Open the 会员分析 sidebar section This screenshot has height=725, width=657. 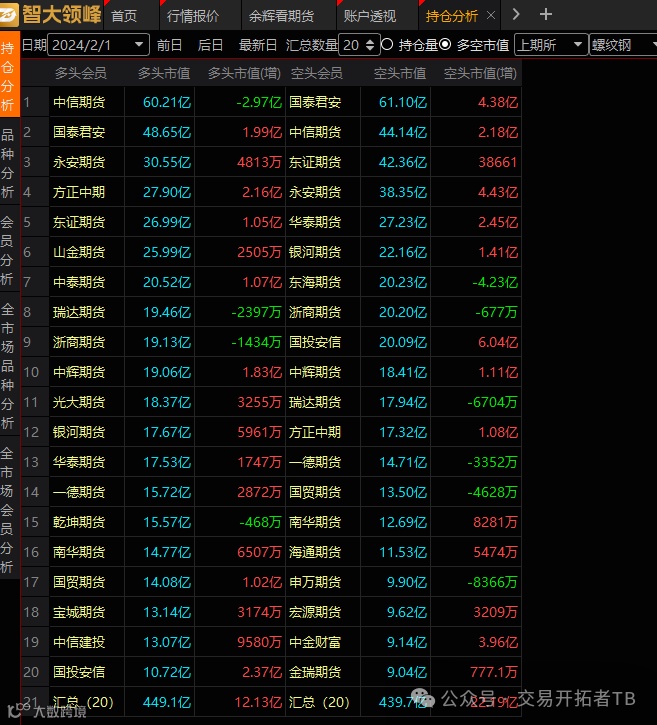[x=8, y=250]
